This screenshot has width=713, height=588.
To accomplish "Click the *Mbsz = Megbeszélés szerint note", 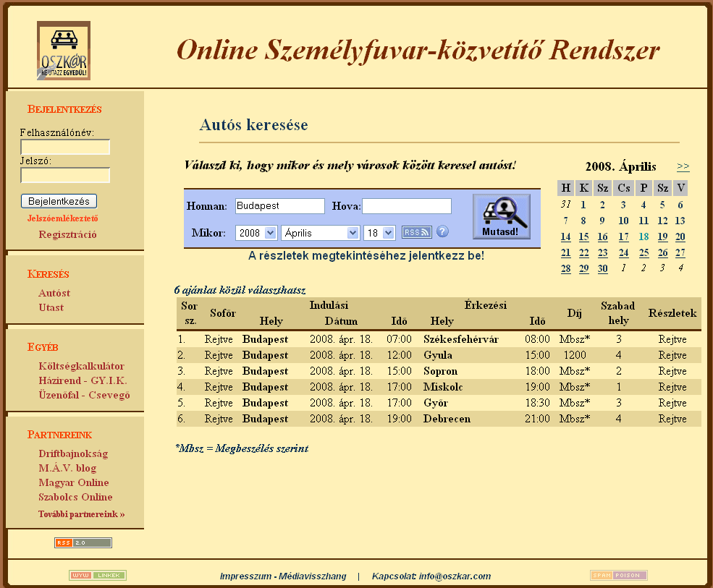I will (242, 448).
